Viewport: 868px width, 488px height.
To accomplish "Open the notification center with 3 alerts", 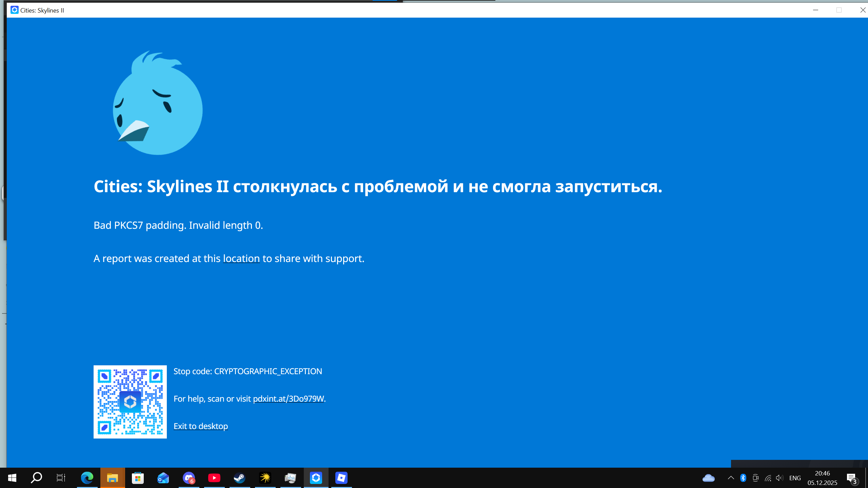I will pyautogui.click(x=853, y=478).
